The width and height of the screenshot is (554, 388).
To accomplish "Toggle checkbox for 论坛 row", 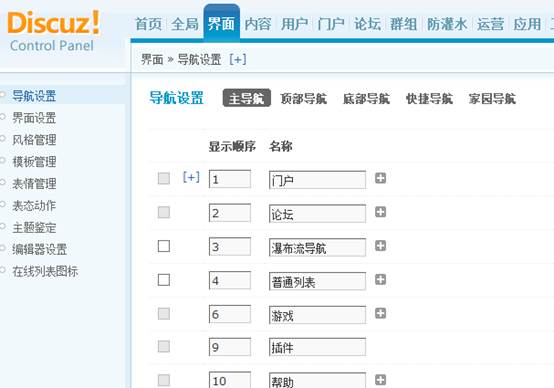I will click(164, 212).
